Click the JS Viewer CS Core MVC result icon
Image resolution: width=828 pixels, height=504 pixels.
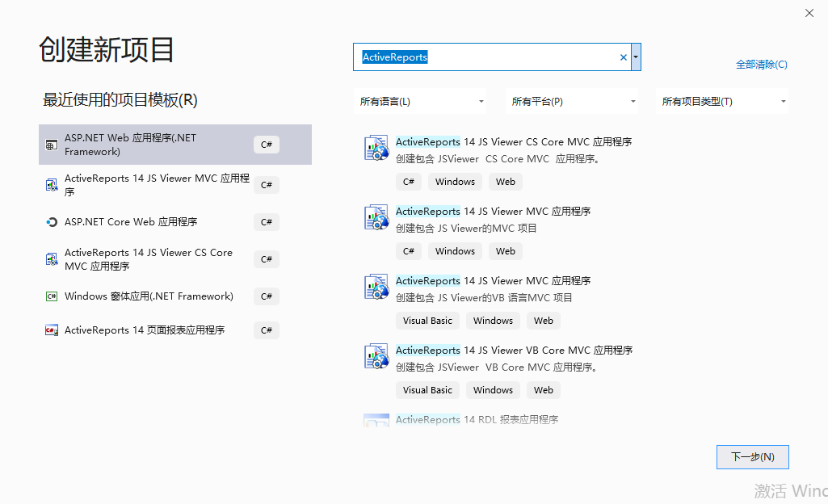click(376, 147)
